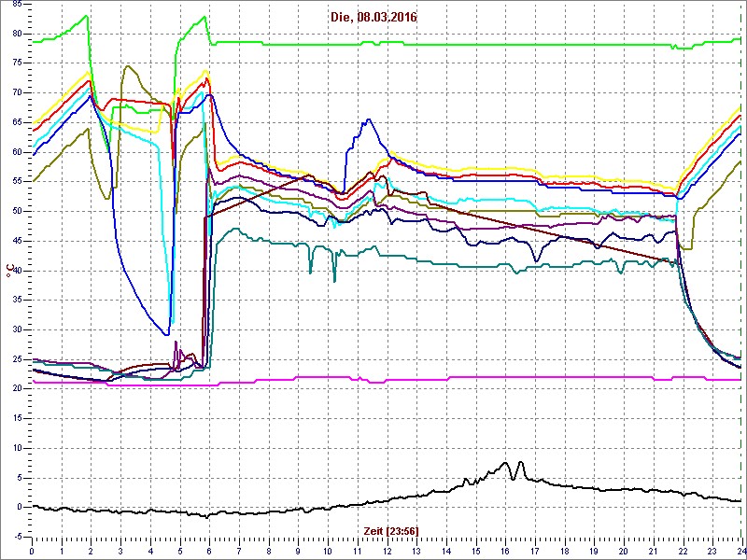Viewport: 747px width, 560px height.
Task: Click hour 13 on the time axis
Action: point(416,551)
